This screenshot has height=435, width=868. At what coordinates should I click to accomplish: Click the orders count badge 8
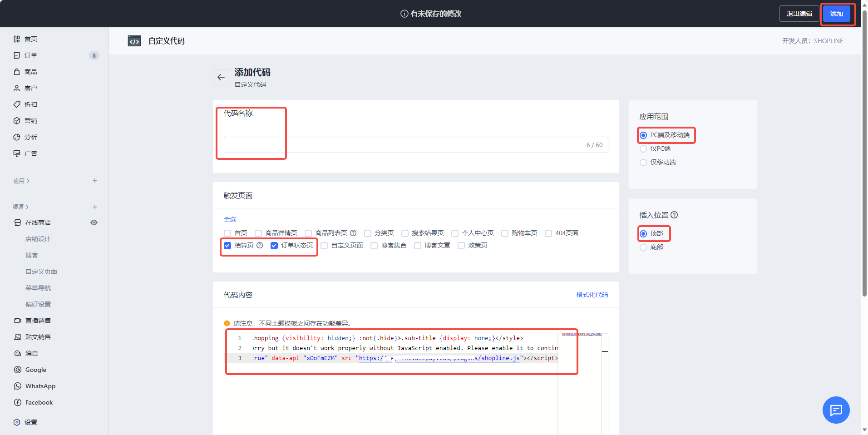point(94,55)
